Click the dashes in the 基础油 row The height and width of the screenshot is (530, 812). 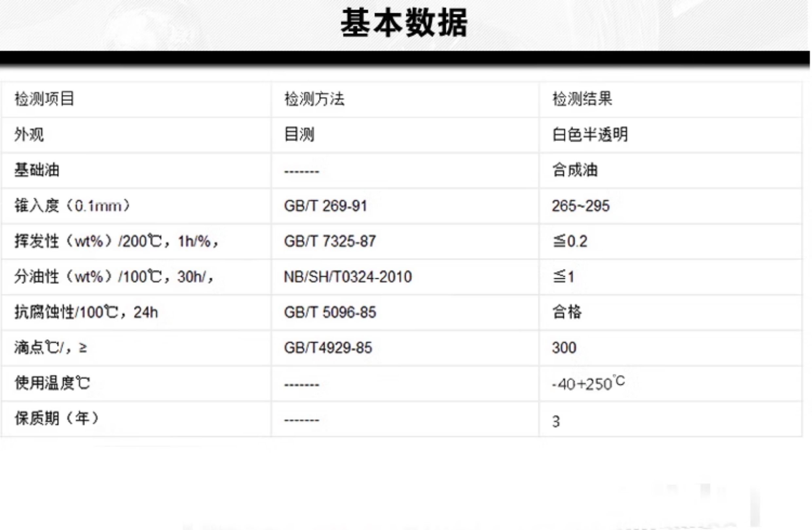click(x=302, y=171)
